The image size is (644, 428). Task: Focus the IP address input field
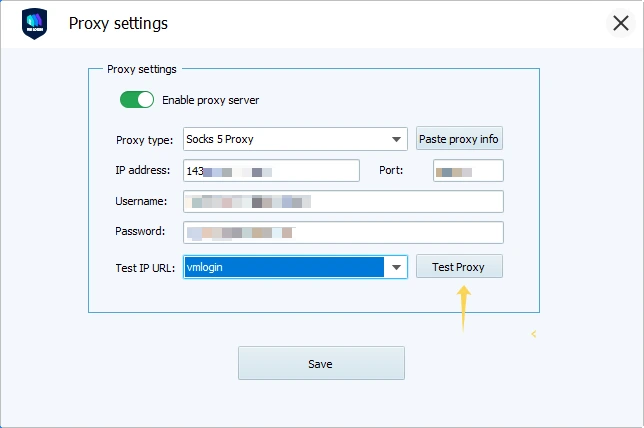[271, 170]
